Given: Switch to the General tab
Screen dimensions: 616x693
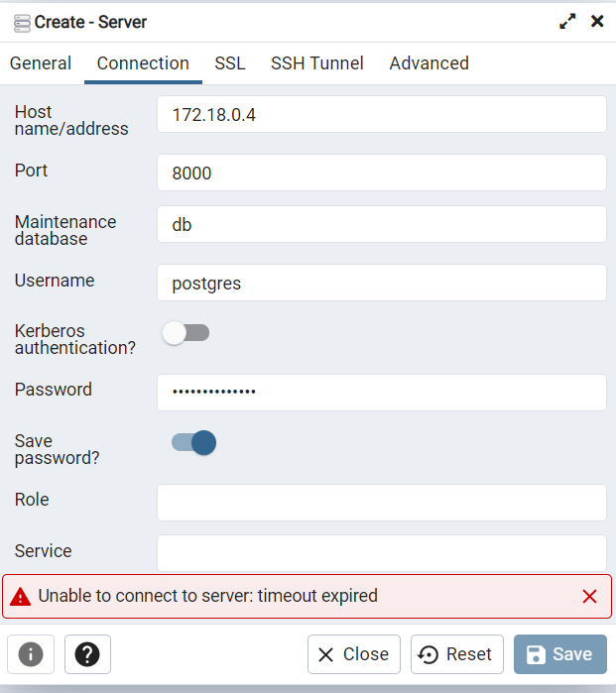Looking at the screenshot, I should (x=41, y=63).
